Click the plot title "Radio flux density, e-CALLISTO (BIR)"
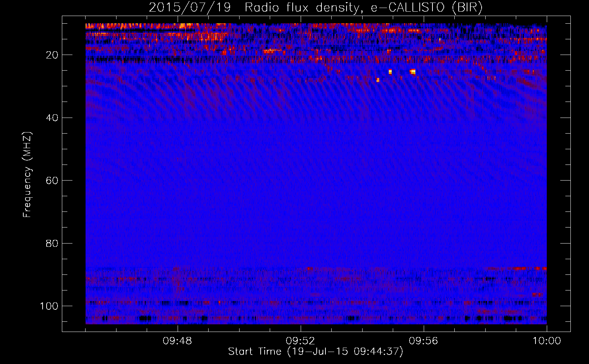 364,8
